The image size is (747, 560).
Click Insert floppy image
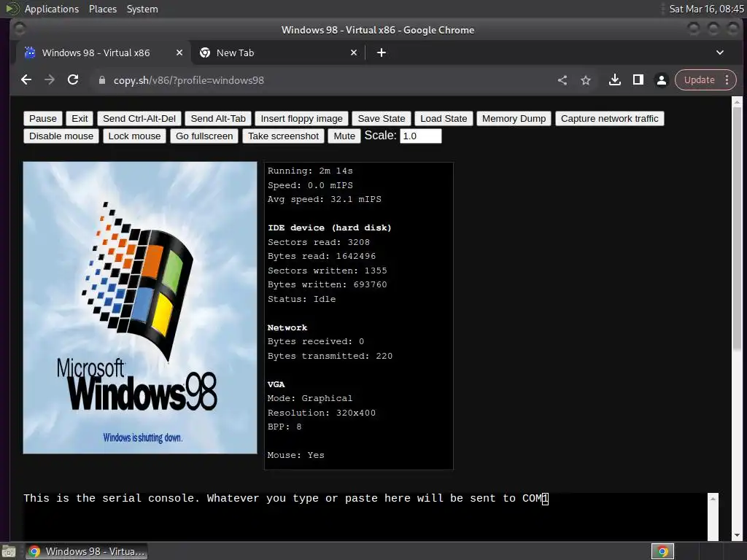pos(301,119)
